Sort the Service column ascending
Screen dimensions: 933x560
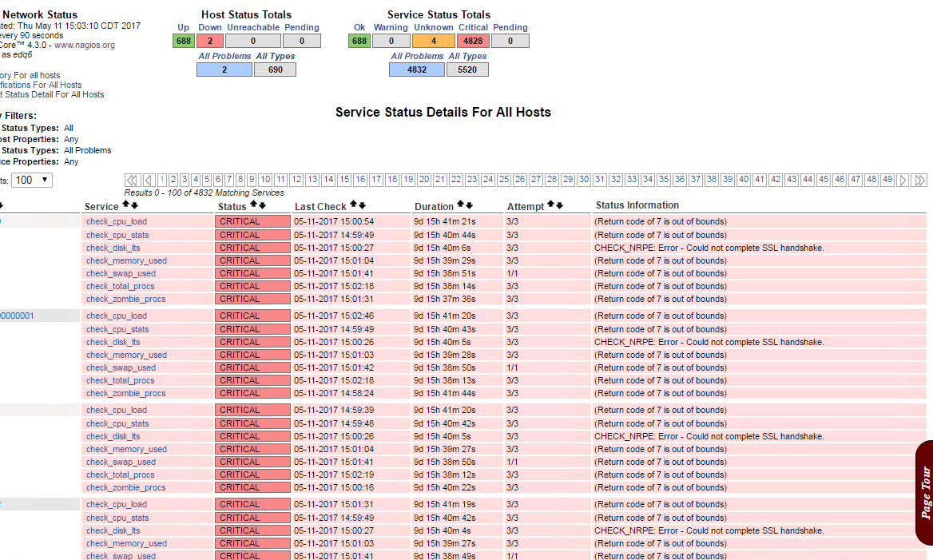[x=125, y=205]
